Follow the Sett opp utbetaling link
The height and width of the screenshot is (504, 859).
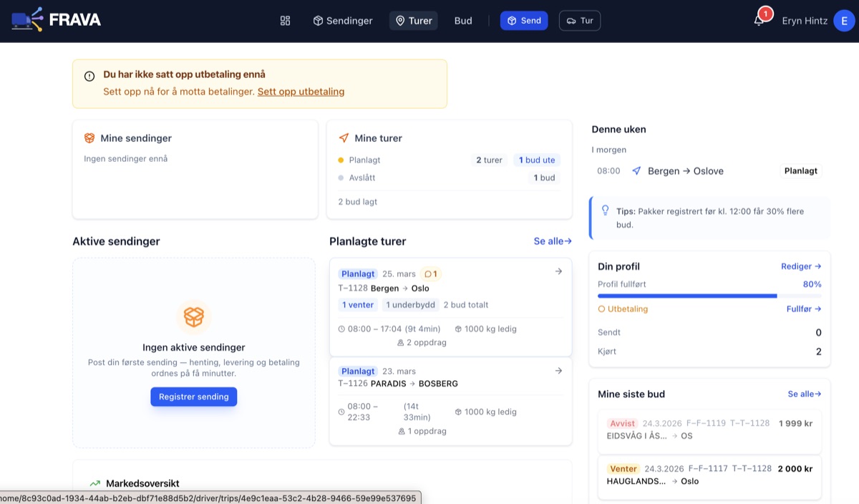(301, 92)
